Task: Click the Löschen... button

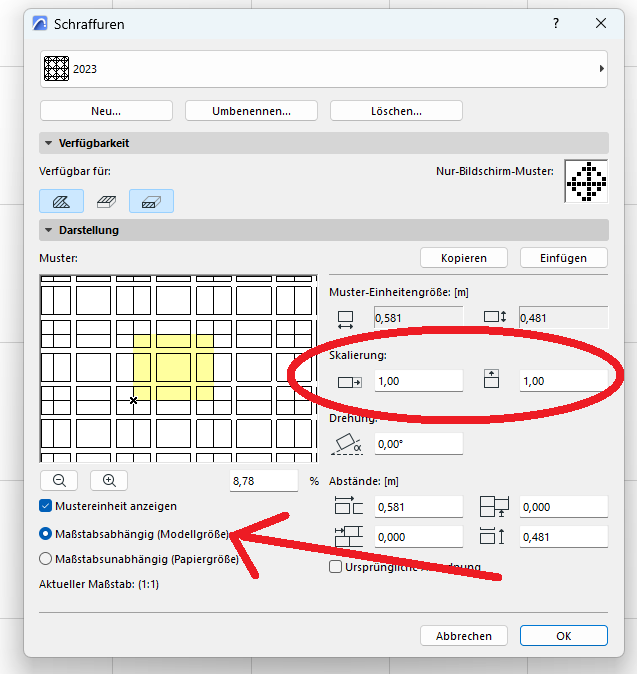Action: coord(396,111)
